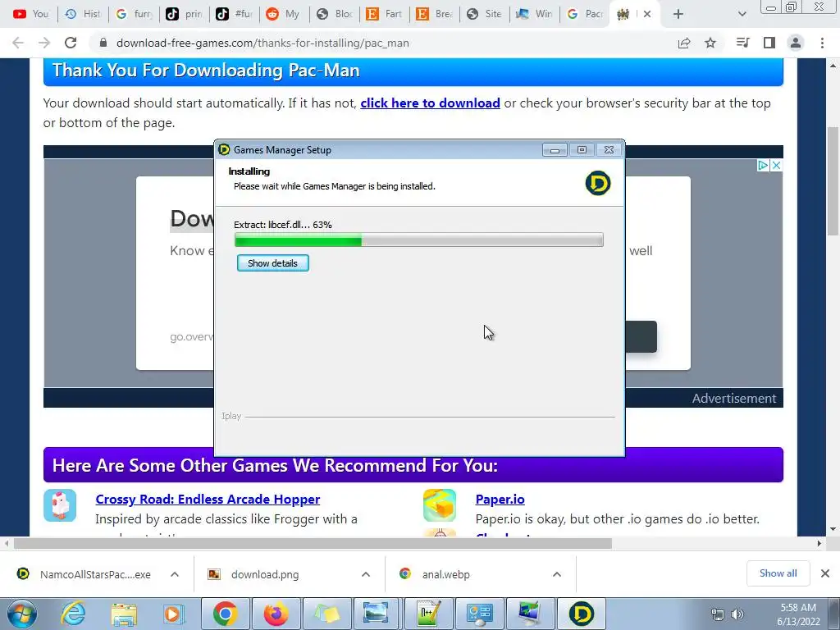Click the vertical page scrollbar thumb
The height and width of the screenshot is (630, 840).
click(833, 181)
